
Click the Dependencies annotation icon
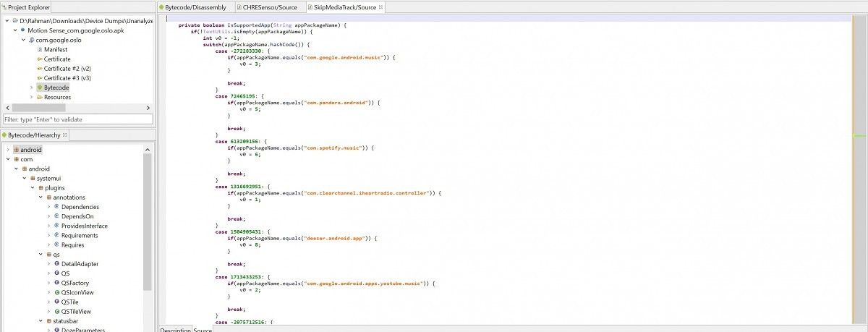[x=56, y=207]
